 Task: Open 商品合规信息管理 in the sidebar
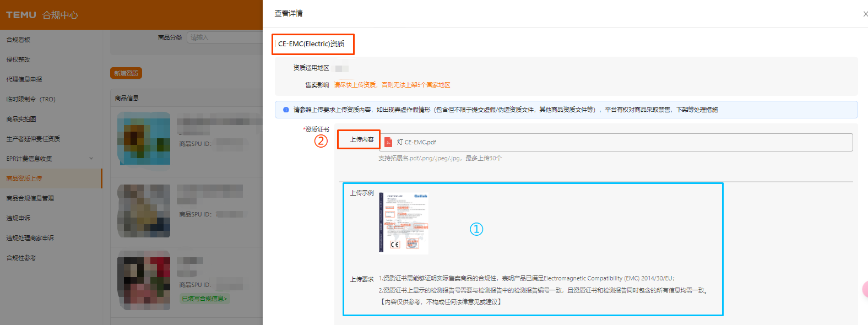30,198
